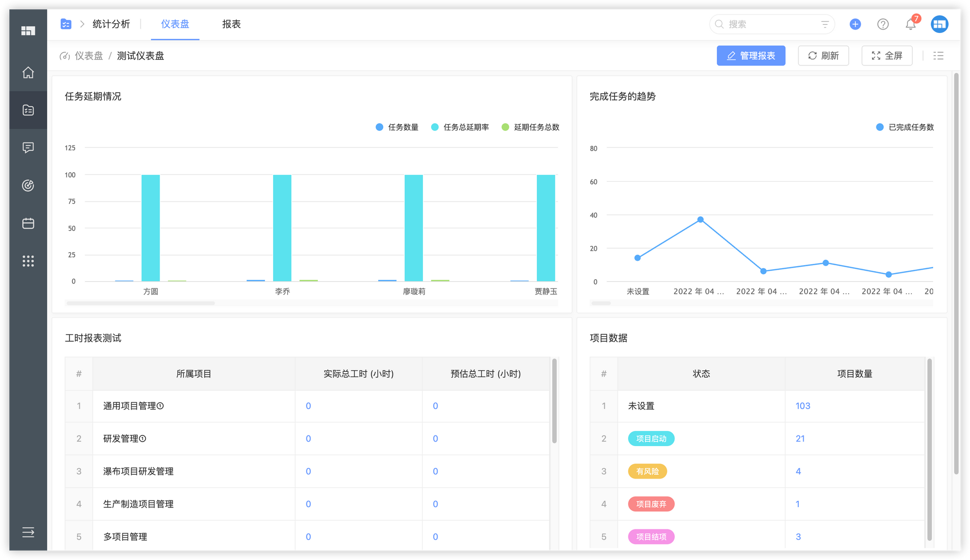Open the goals target icon in the sidebar
Screen dimensions: 970x560
point(28,185)
